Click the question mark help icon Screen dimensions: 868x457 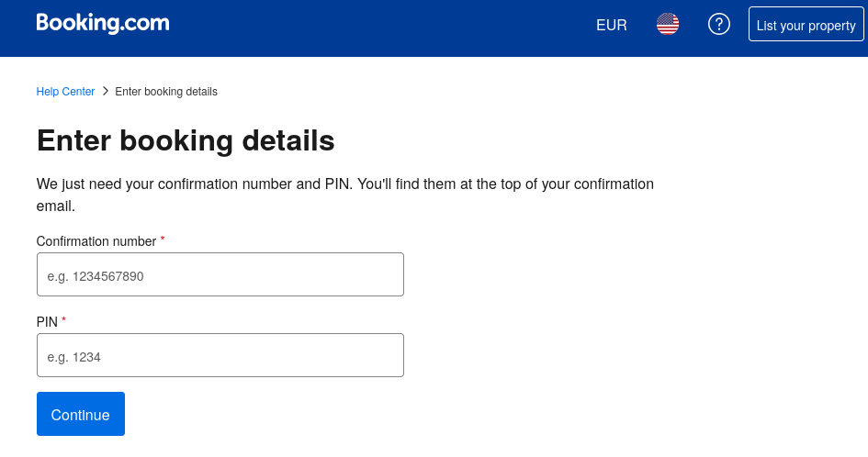[719, 25]
